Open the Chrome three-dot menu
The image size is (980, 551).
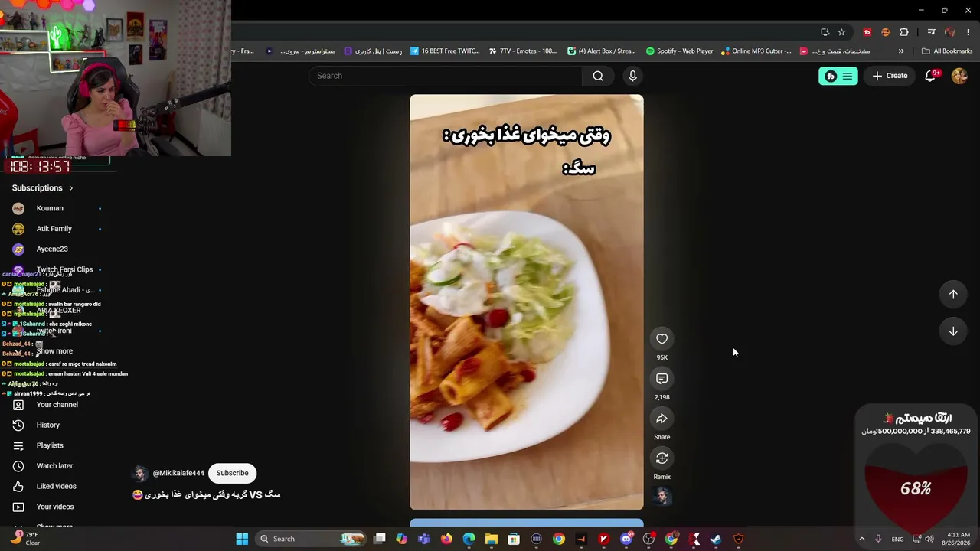[x=969, y=32]
